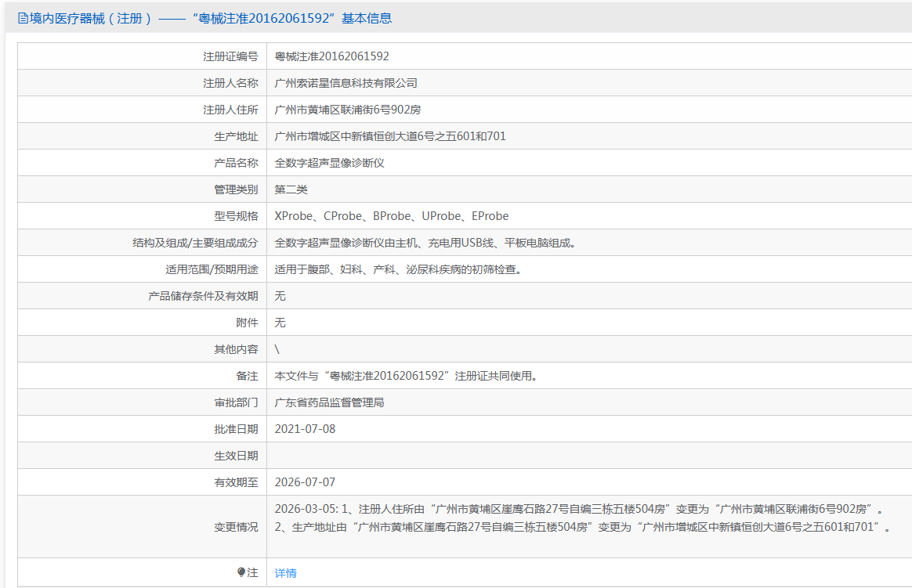The image size is (912, 588).
Task: Click the expiry date 2026-07-07
Action: (x=305, y=482)
